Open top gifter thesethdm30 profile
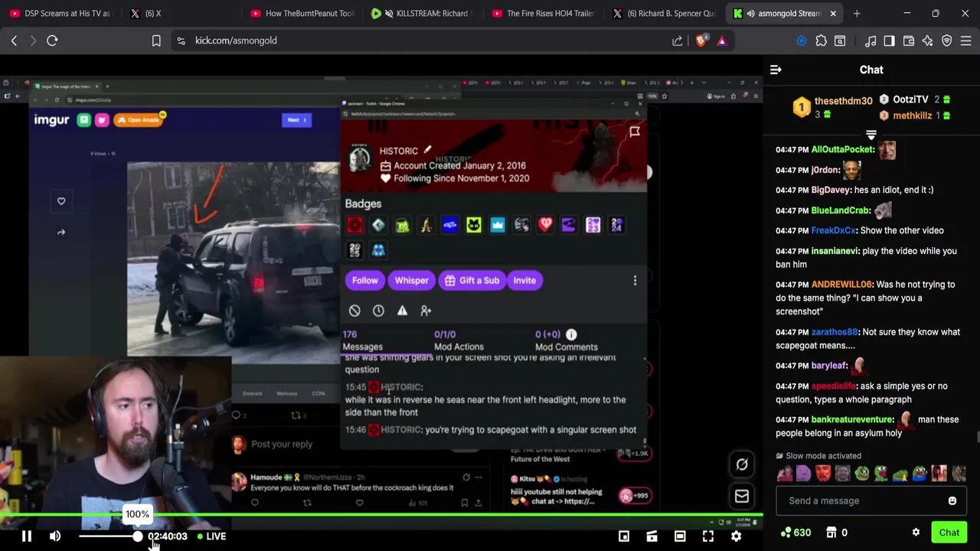The width and height of the screenshot is (980, 551). 843,100
